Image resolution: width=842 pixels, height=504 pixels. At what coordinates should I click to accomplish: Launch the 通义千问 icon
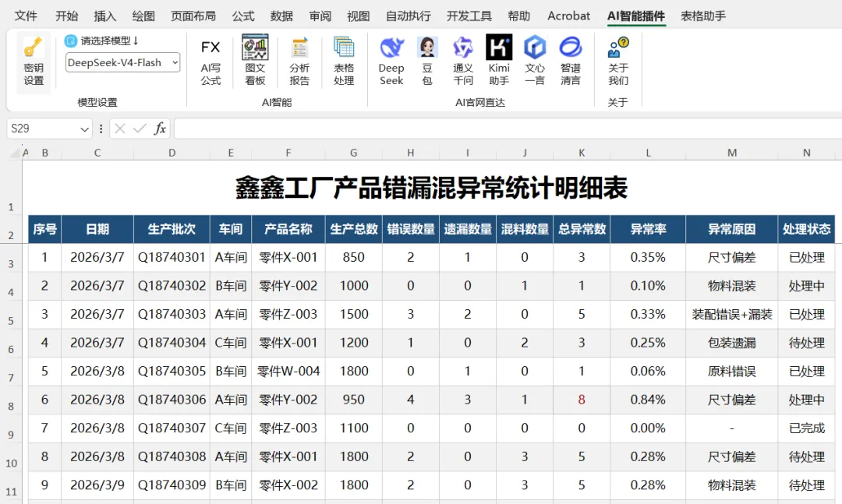463,48
